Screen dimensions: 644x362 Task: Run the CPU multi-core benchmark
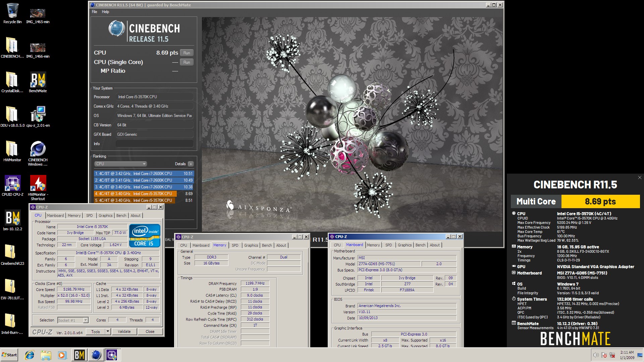187,53
